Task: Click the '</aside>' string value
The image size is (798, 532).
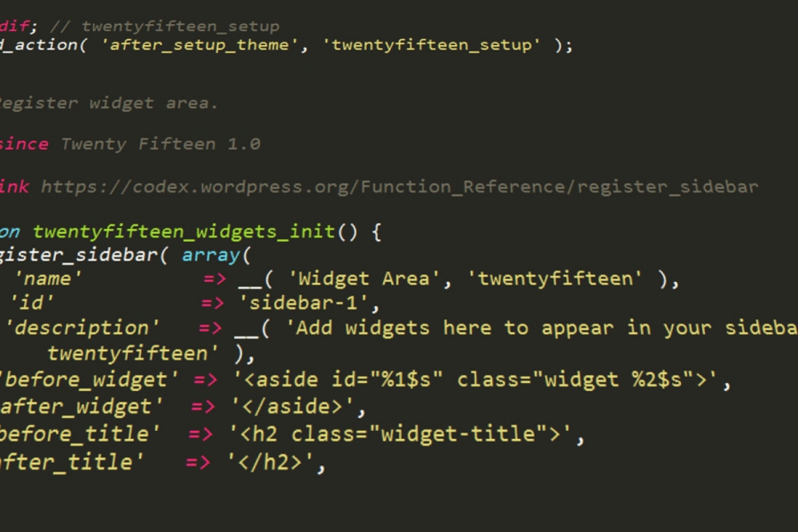Action: [292, 407]
